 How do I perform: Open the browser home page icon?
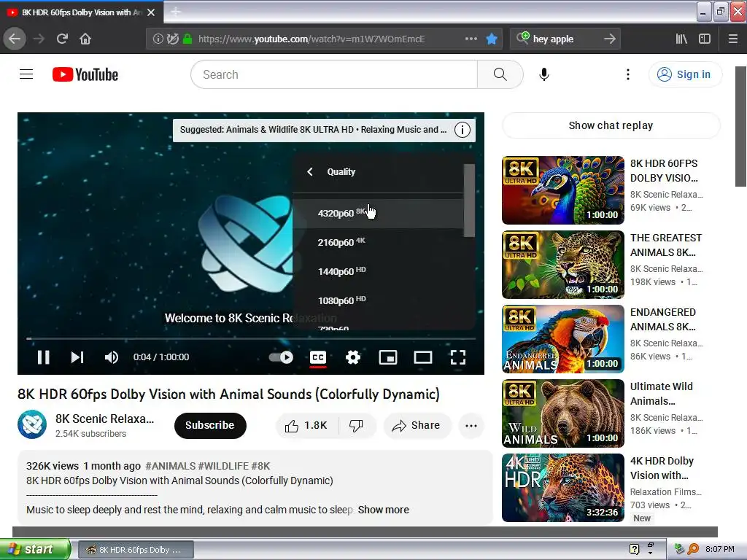pyautogui.click(x=85, y=39)
